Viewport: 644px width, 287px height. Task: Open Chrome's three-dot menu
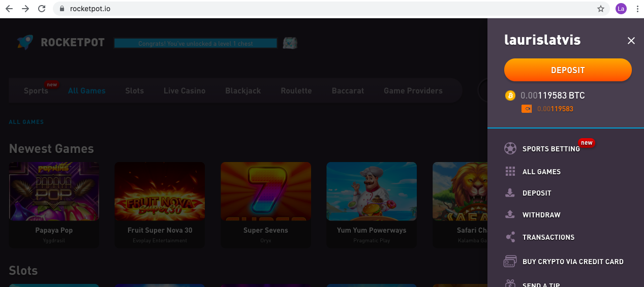637,9
